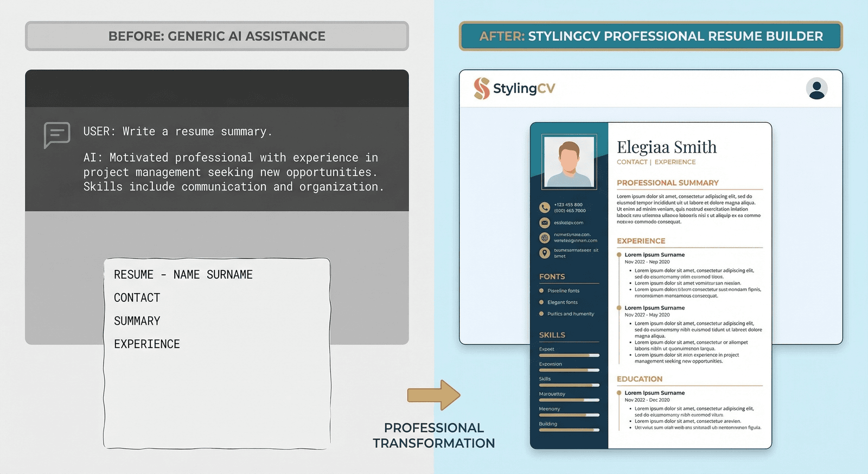Click the 'Nov 2022 - Dec 2020' date text
The height and width of the screenshot is (474, 868).
647,400
